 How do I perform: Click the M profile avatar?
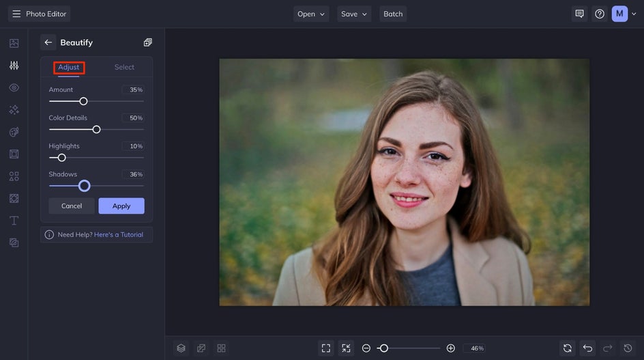tap(619, 14)
